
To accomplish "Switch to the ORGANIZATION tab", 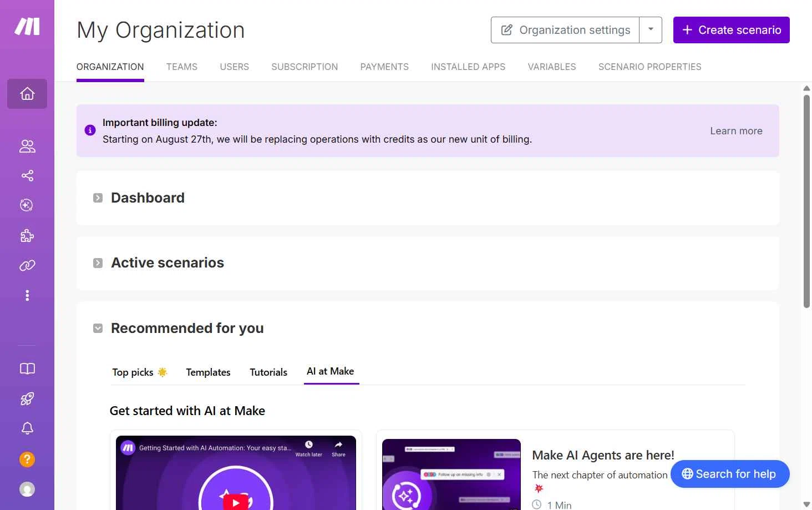I will (110, 67).
